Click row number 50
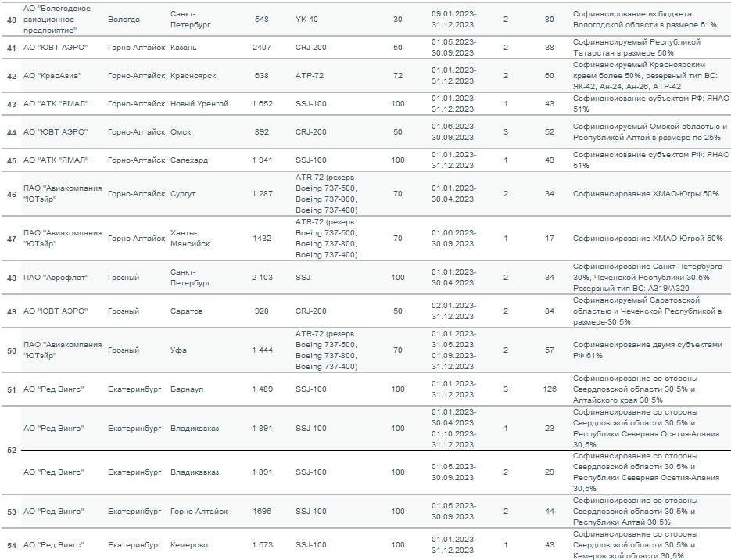The image size is (731, 560). click(12, 350)
